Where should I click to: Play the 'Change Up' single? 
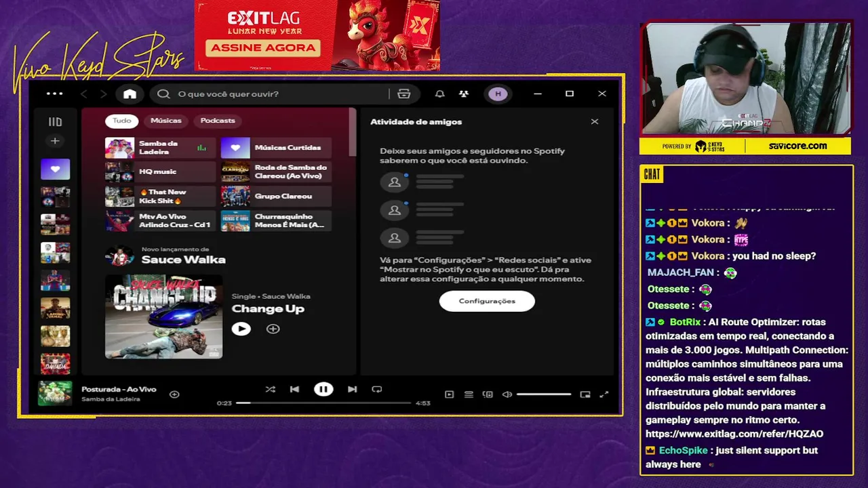coord(241,329)
